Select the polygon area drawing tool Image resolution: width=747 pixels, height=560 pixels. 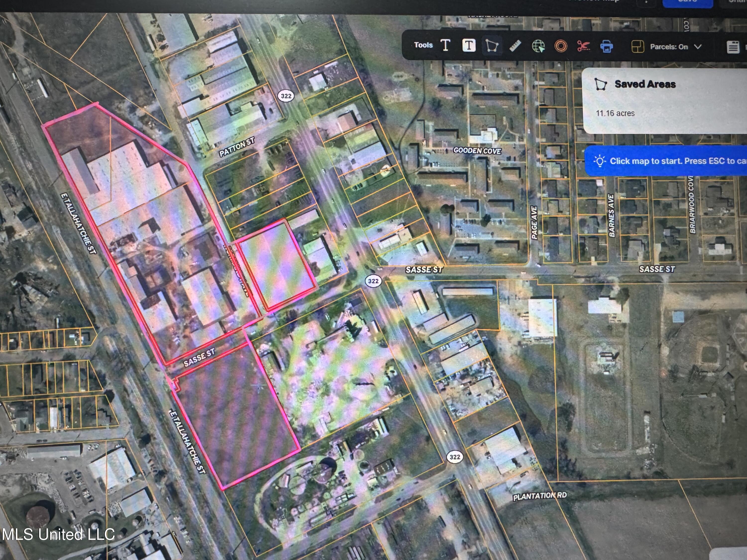(492, 46)
